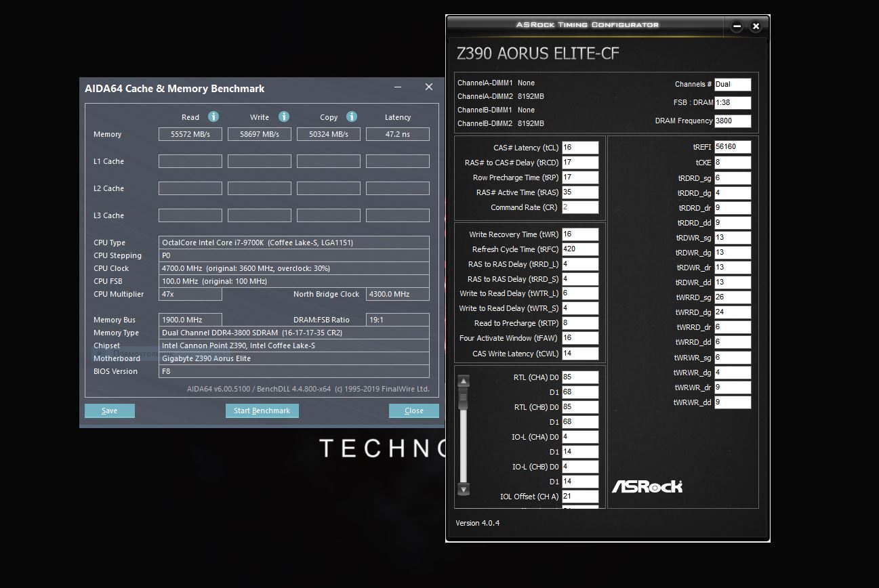Click the CPU Type value i7-9700K

(x=294, y=243)
